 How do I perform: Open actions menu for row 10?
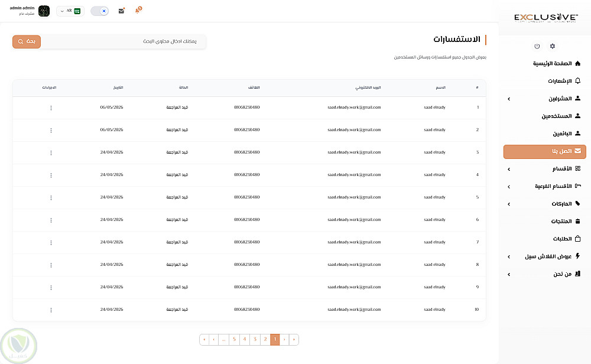pyautogui.click(x=51, y=310)
